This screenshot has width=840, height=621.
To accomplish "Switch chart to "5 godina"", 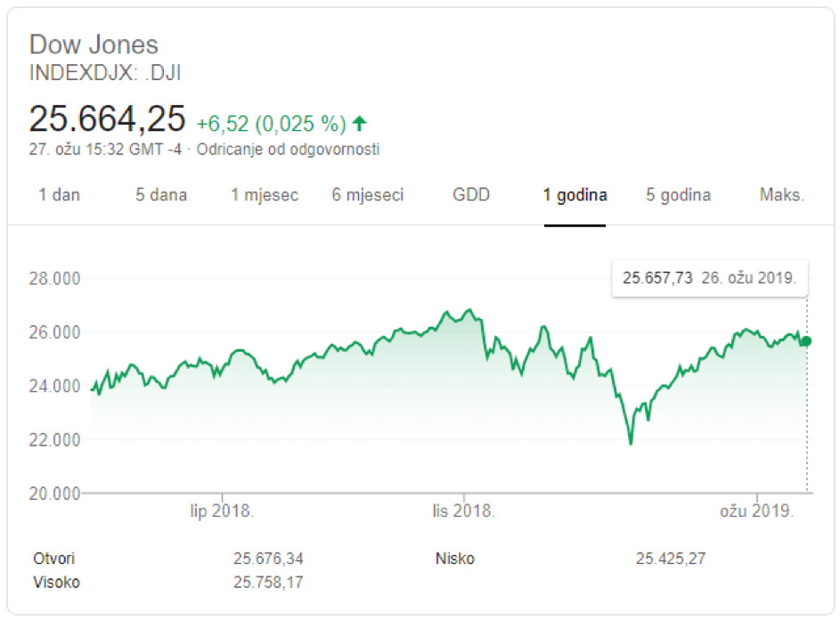I will pyautogui.click(x=678, y=195).
